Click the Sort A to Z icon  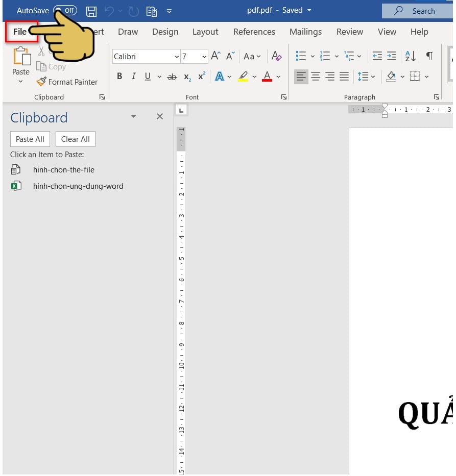point(411,56)
